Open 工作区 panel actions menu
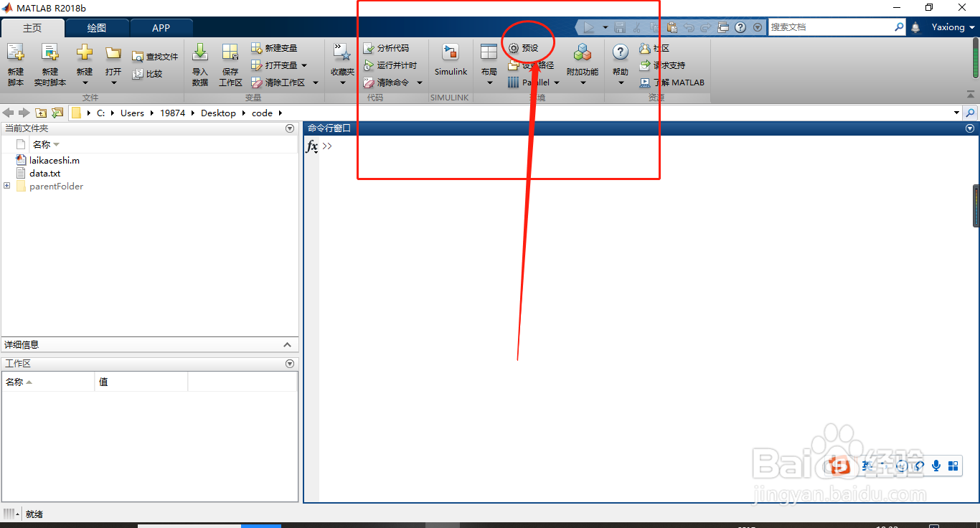Screen dimensions: 980x528 pos(290,364)
